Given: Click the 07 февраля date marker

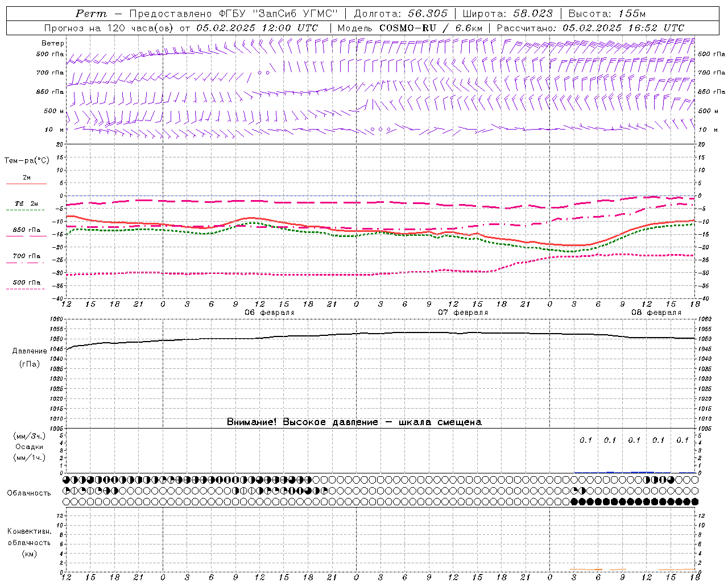Looking at the screenshot, I should pyautogui.click(x=463, y=313).
